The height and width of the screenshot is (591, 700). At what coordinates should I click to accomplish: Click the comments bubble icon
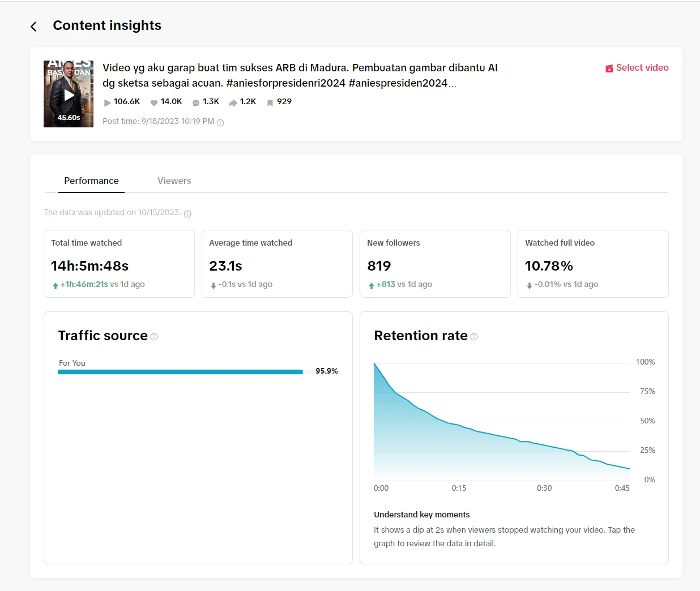[196, 102]
